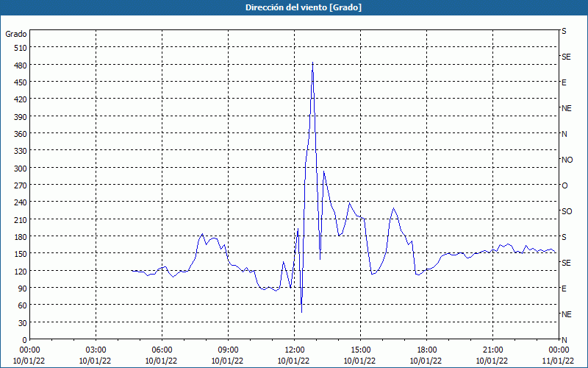Click the 18:00 10/01/22 time label
The width and height of the screenshot is (588, 368).
point(426,355)
